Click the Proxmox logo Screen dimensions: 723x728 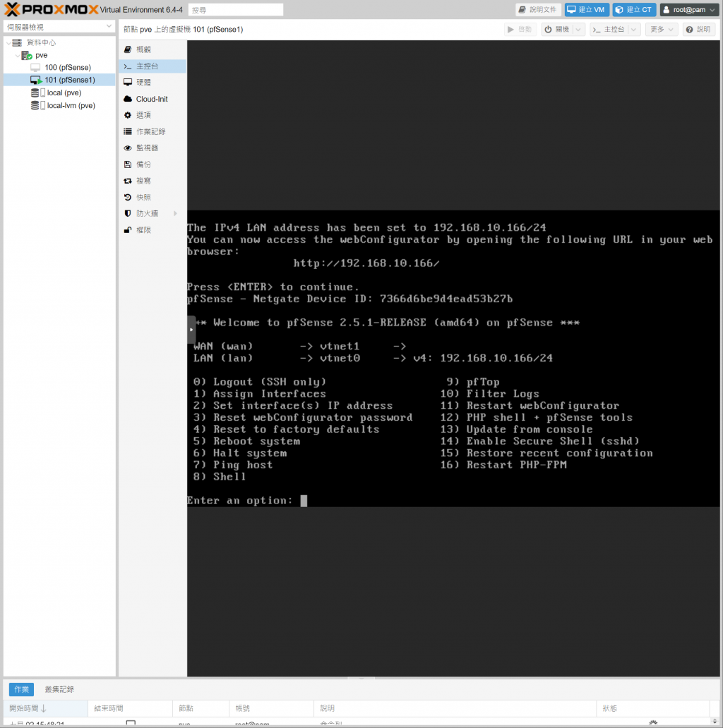pyautogui.click(x=51, y=9)
